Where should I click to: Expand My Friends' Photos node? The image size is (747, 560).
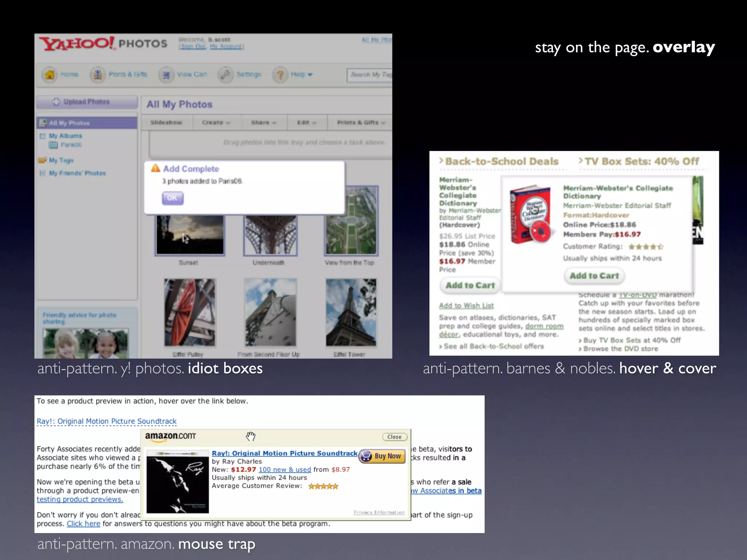[42, 173]
